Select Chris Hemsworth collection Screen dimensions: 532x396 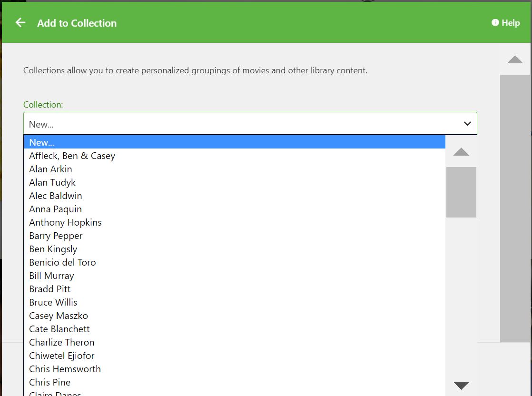[x=65, y=369]
